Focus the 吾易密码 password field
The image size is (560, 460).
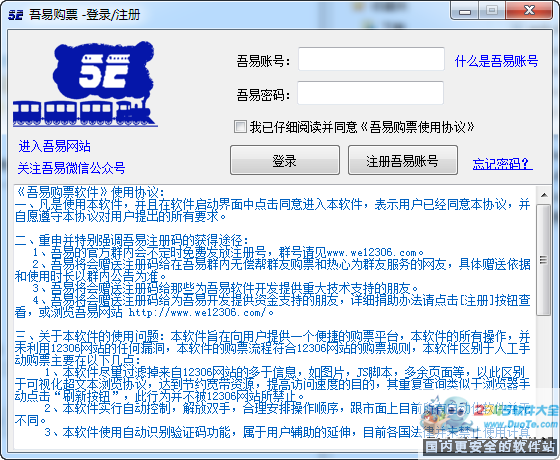[370, 93]
